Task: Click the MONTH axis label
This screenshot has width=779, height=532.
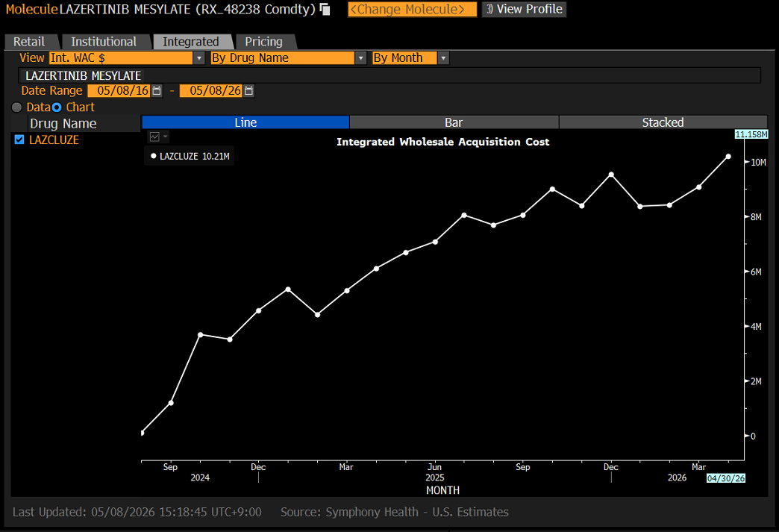Action: 442,490
